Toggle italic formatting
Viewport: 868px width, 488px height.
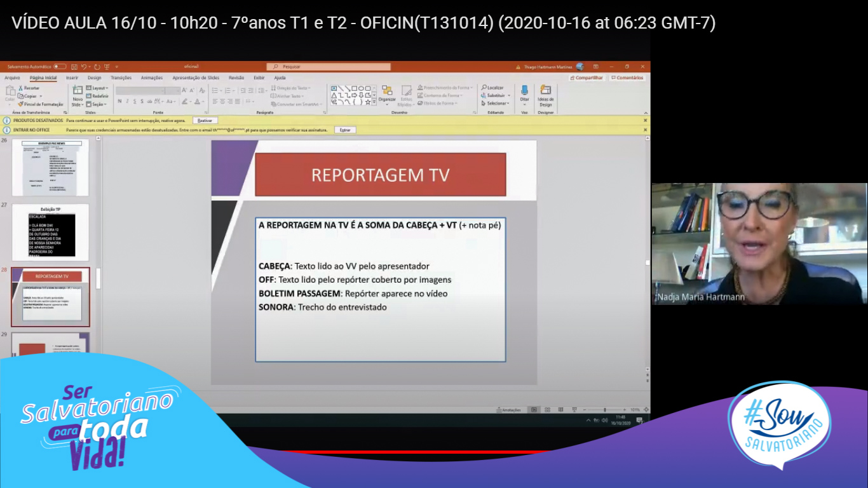[x=127, y=101]
